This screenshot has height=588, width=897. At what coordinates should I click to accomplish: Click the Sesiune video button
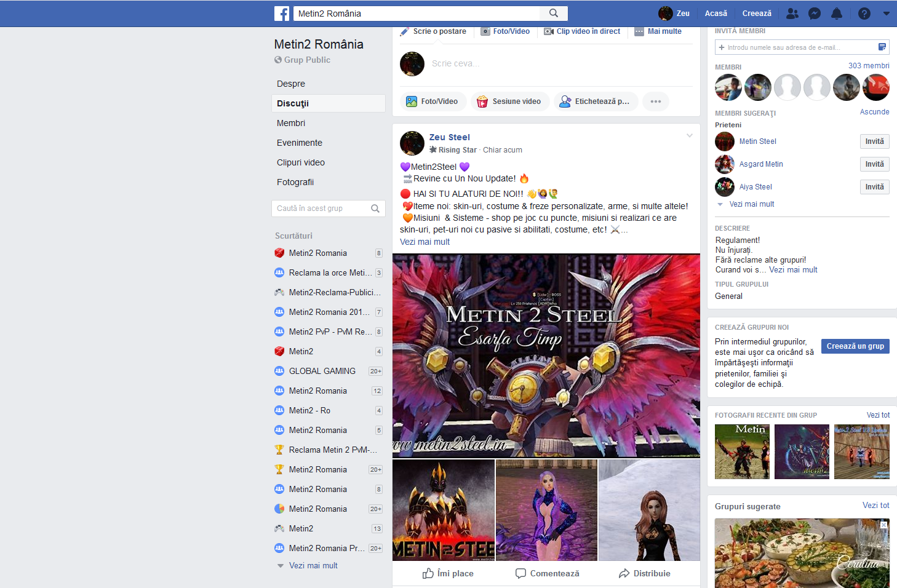coord(510,101)
